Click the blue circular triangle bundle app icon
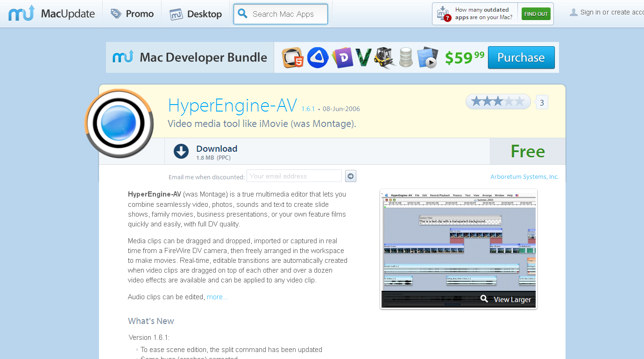 click(318, 58)
